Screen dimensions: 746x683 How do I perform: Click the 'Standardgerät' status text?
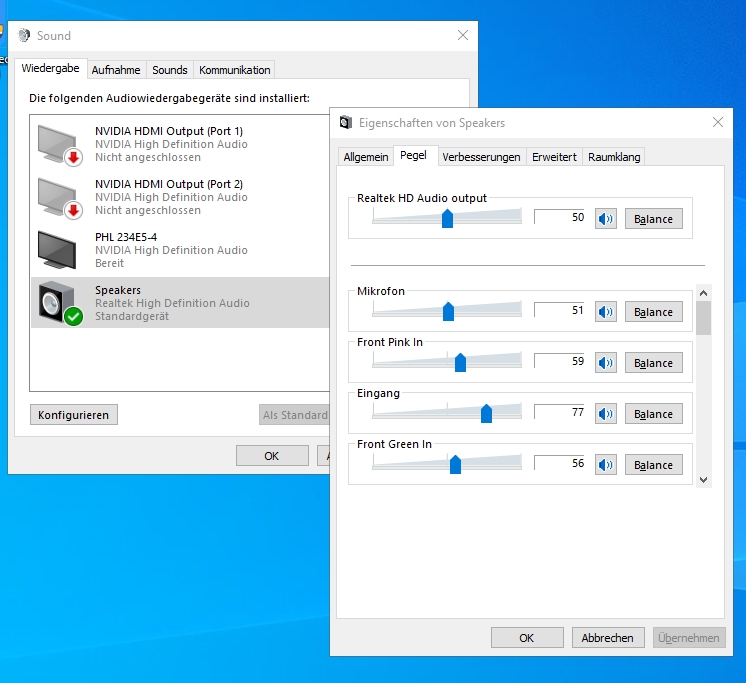pyautogui.click(x=132, y=316)
